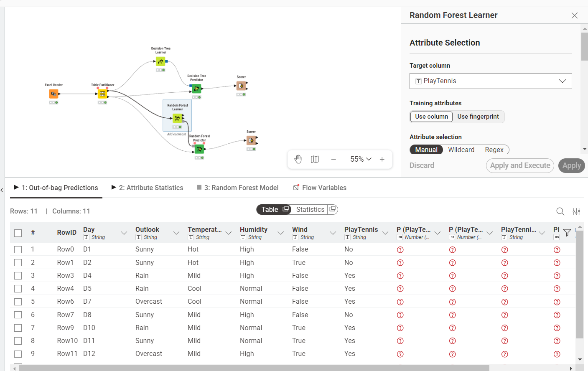Screen dimensions: 588x371
Task: Open Statistics view in new window
Action: pos(332,209)
